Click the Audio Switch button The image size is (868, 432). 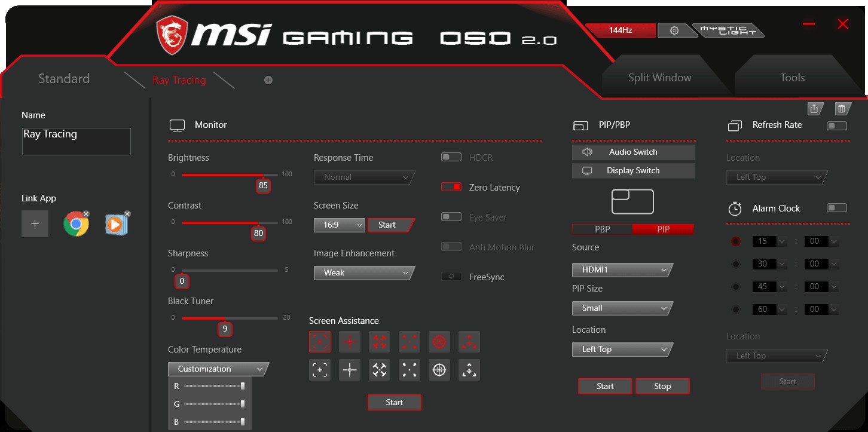click(633, 152)
